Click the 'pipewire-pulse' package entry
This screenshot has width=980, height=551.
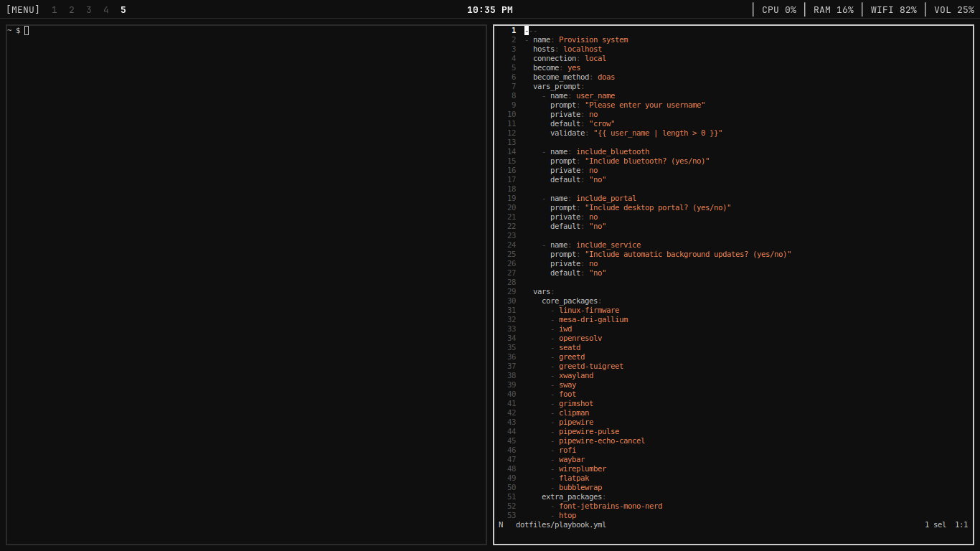(x=589, y=432)
